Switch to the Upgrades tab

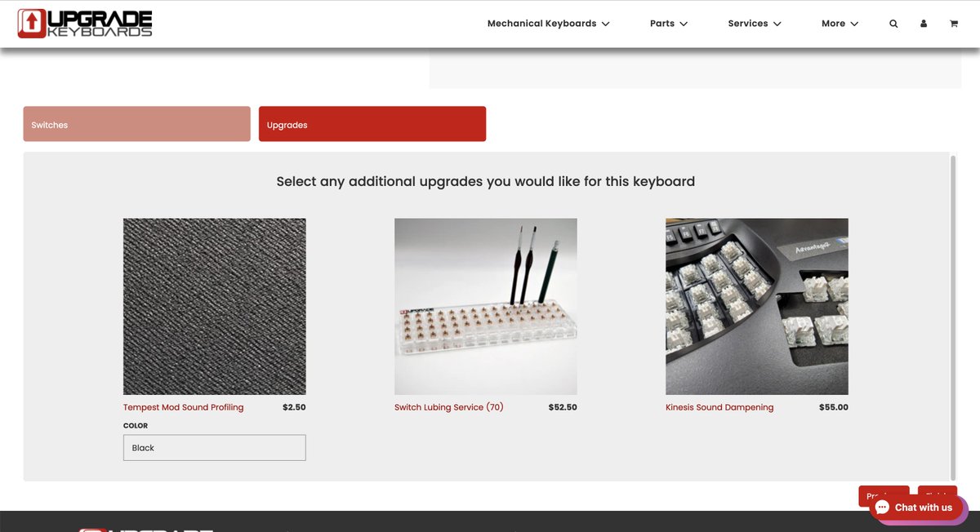[x=372, y=124]
